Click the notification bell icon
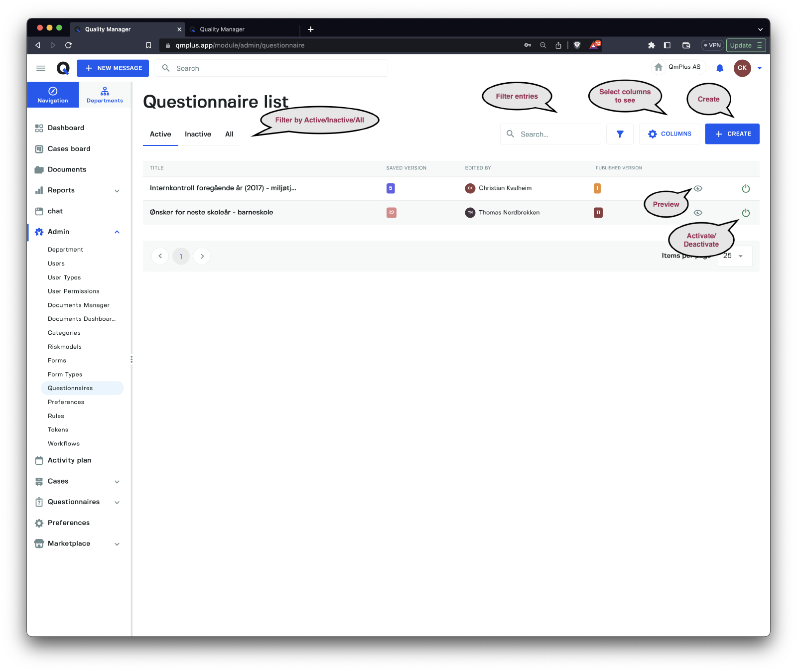Viewport: 797px width, 672px height. [719, 68]
